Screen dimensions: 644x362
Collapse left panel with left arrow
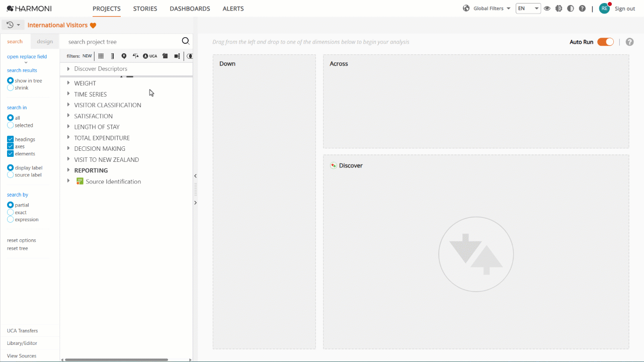195,176
